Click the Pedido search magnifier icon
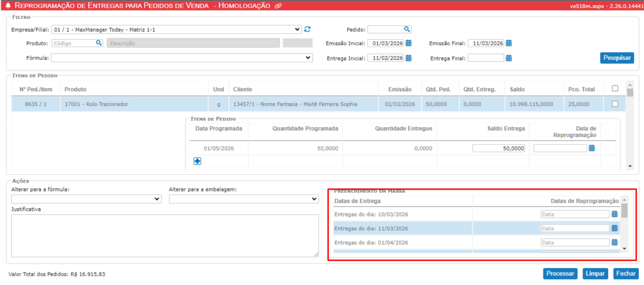644x285 pixels. 407,29
